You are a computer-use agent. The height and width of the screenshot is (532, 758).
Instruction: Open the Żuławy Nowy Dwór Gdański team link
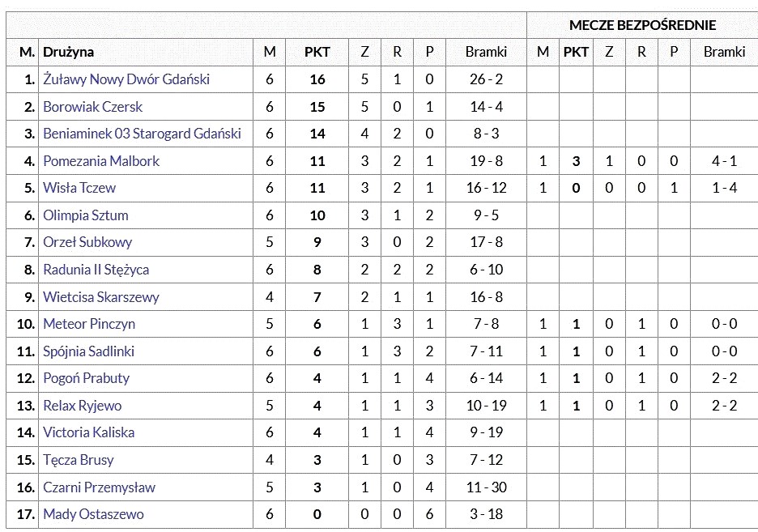pyautogui.click(x=126, y=79)
